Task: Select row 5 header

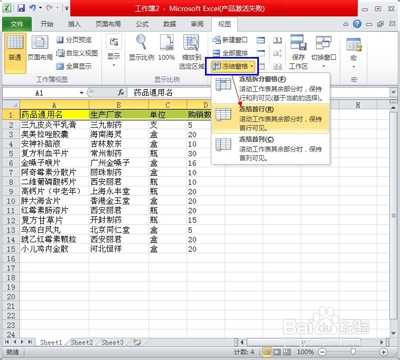Action: point(11,154)
